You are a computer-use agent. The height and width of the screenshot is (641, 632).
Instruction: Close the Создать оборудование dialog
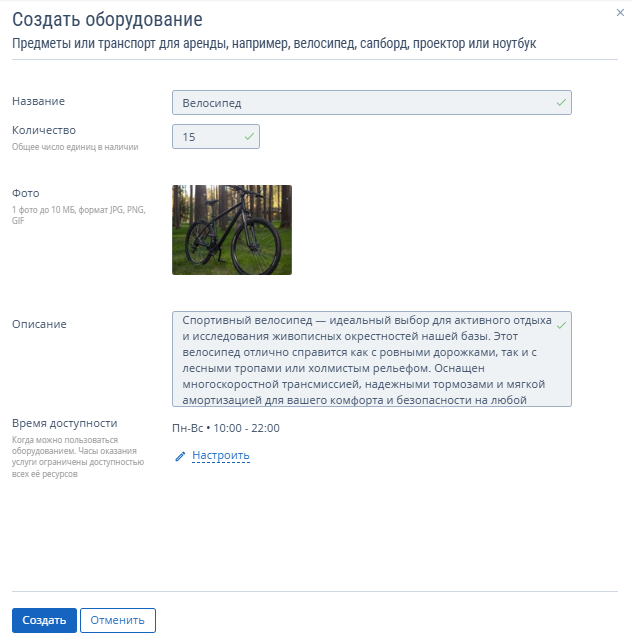tap(620, 13)
